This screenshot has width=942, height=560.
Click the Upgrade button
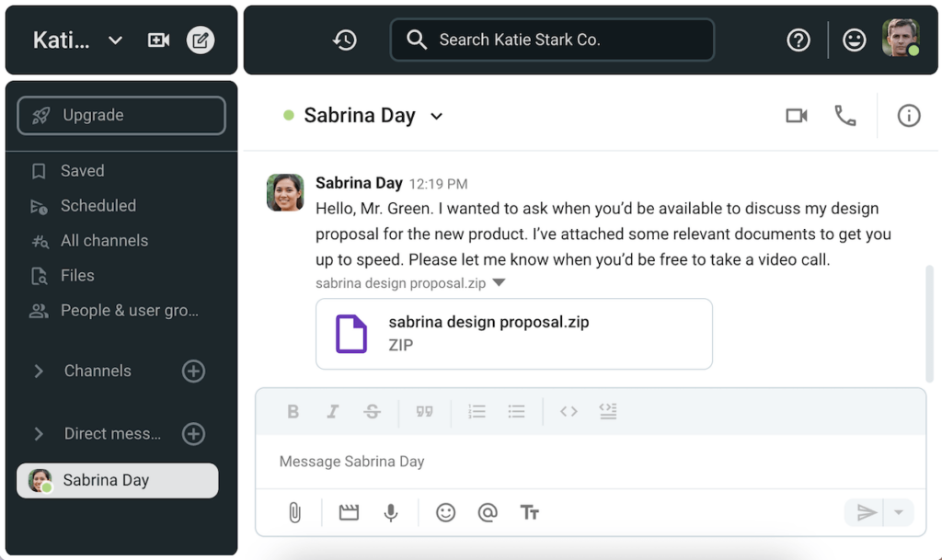121,115
